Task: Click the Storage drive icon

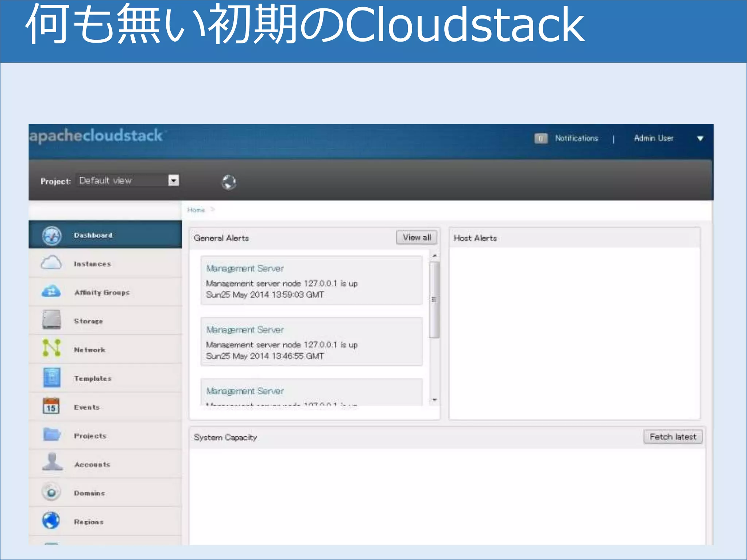Action: pos(51,320)
